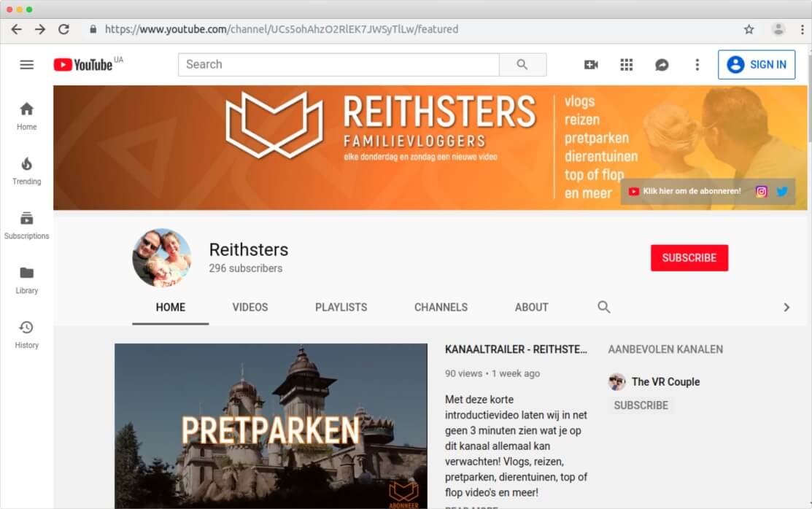Open Subscriptions in sidebar

pyautogui.click(x=26, y=225)
